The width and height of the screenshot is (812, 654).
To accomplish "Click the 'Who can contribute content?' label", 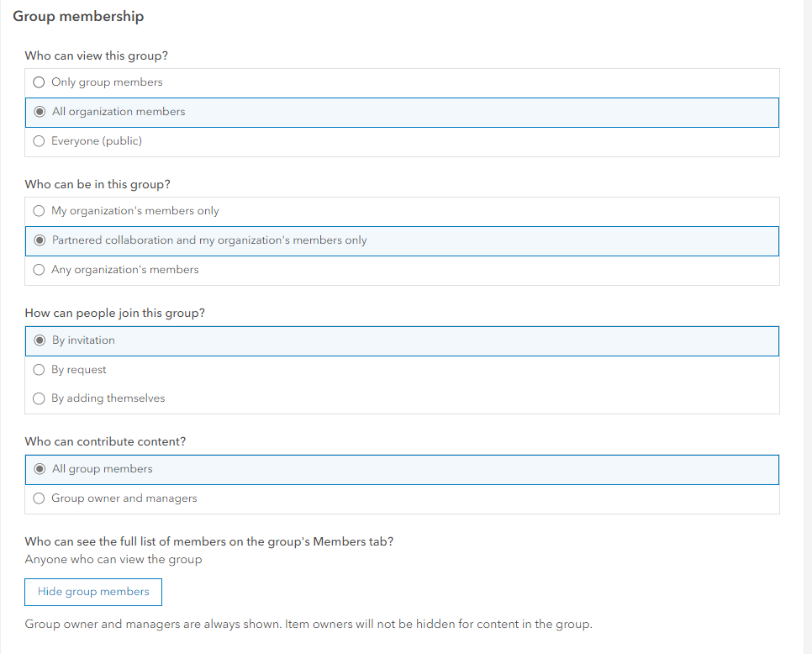I will point(105,441).
